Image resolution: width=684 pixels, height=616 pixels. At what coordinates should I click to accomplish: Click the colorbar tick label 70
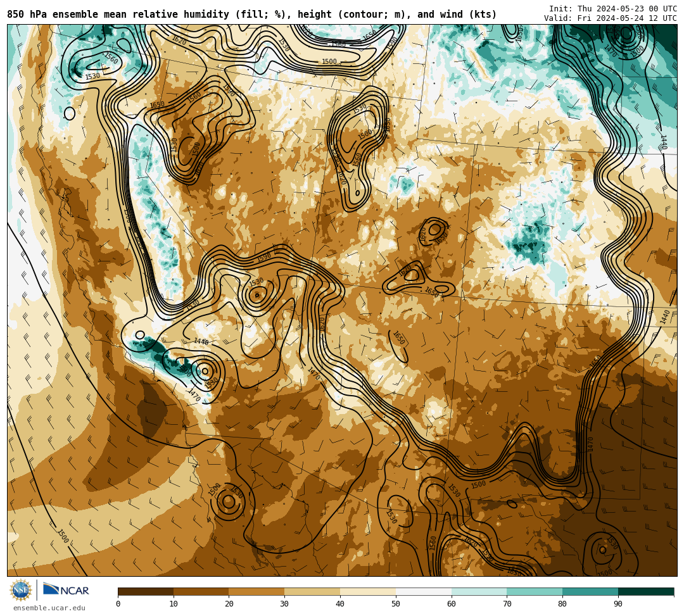pos(507,604)
